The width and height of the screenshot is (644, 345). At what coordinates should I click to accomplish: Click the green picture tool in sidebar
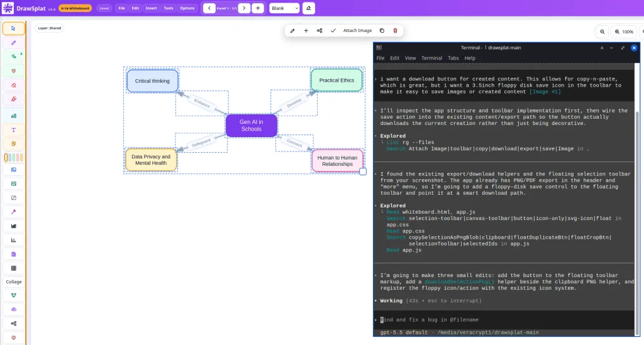[14, 183]
